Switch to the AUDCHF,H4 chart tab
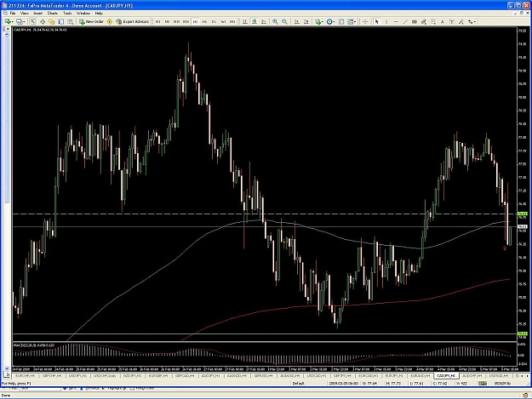 tap(472, 376)
